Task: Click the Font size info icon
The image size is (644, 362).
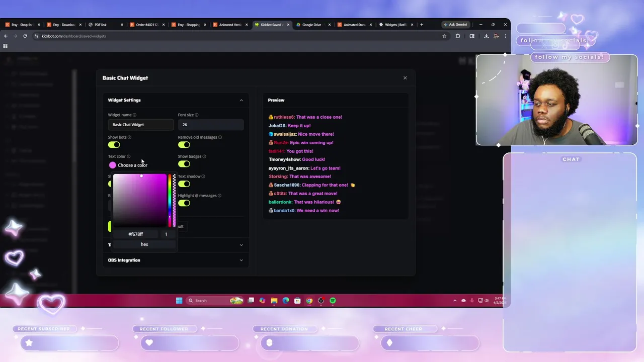Action: pos(197,115)
